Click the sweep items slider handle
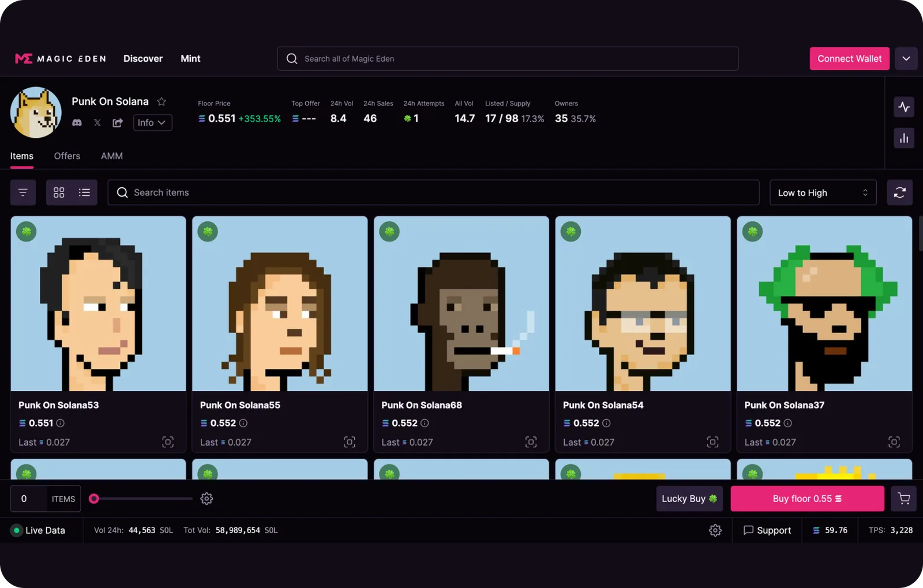The height and width of the screenshot is (588, 923). (94, 499)
